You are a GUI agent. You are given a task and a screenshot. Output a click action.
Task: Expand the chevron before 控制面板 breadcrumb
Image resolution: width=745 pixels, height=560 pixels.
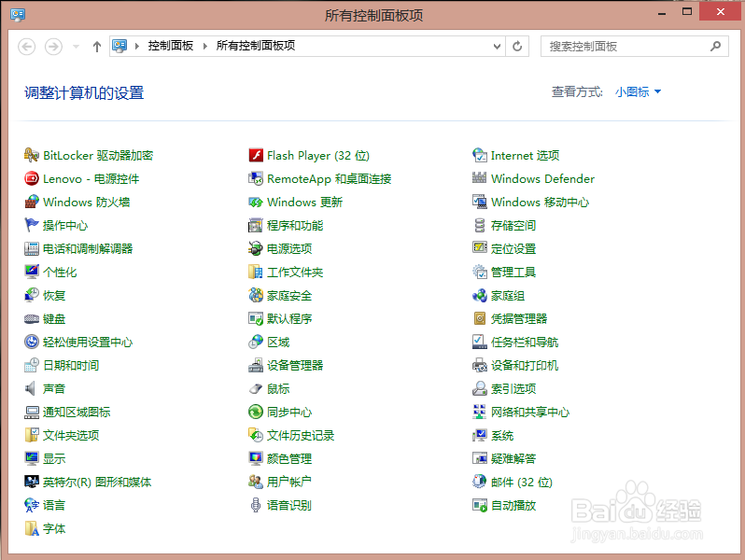pos(137,46)
